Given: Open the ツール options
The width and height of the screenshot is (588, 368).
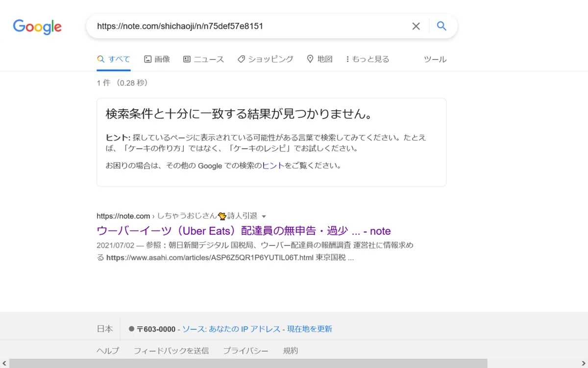Looking at the screenshot, I should coord(435,59).
